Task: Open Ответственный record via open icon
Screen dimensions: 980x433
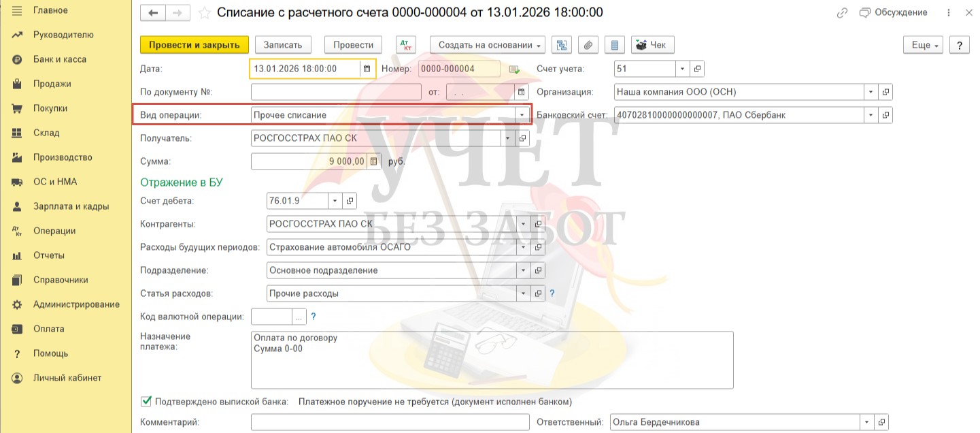Action: click(x=881, y=422)
